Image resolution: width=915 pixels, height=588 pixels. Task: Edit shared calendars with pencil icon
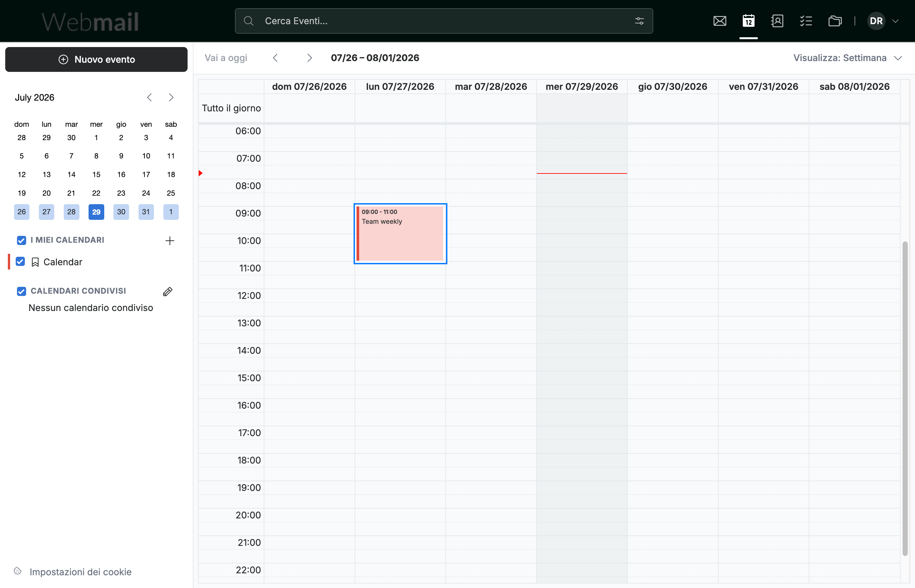(x=168, y=292)
